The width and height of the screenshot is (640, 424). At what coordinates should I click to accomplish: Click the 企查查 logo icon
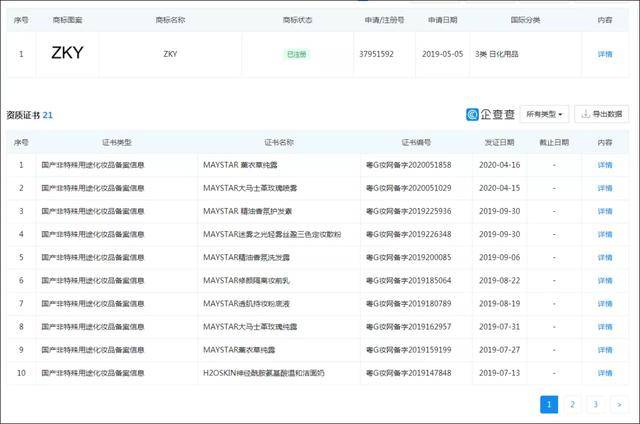click(x=473, y=114)
